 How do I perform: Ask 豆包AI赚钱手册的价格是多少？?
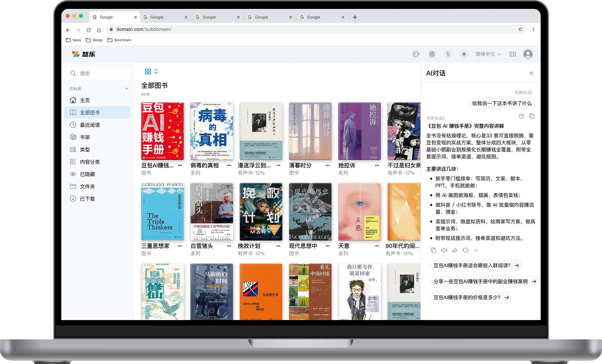pos(471,298)
